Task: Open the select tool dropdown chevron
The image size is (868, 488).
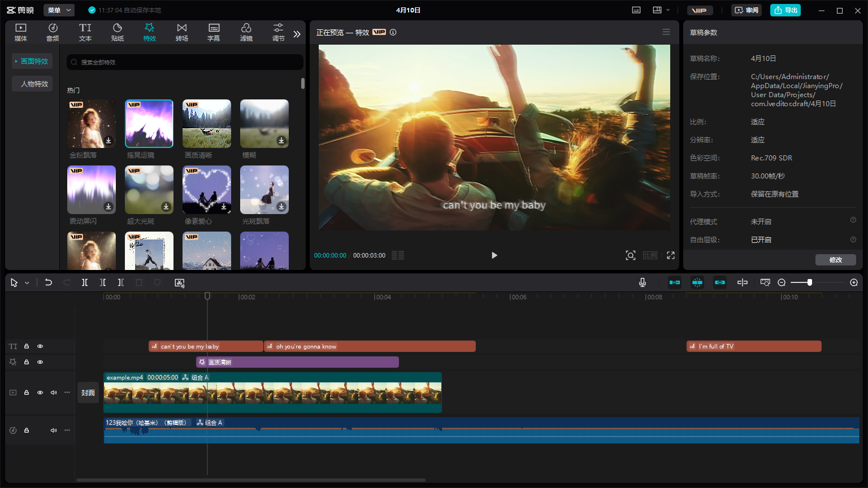Action: coord(26,282)
